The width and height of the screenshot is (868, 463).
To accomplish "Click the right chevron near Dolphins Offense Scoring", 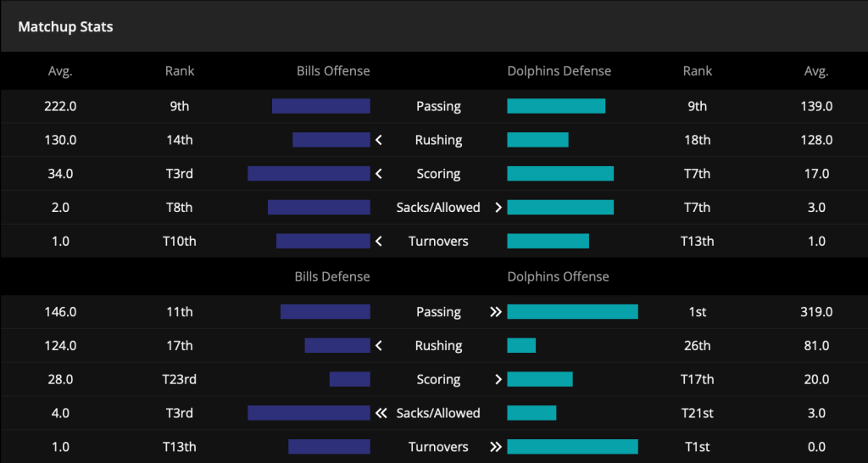I will click(498, 379).
